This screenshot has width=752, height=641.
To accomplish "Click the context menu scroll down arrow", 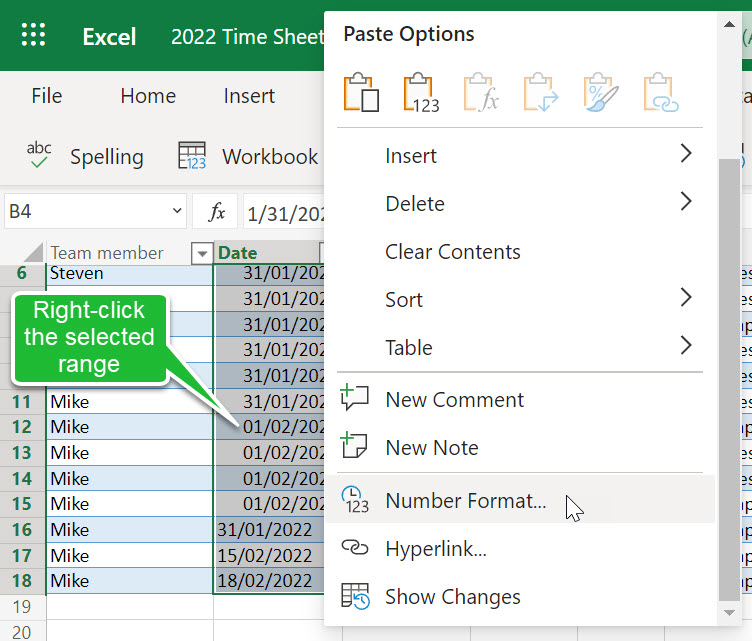I will (x=729, y=613).
